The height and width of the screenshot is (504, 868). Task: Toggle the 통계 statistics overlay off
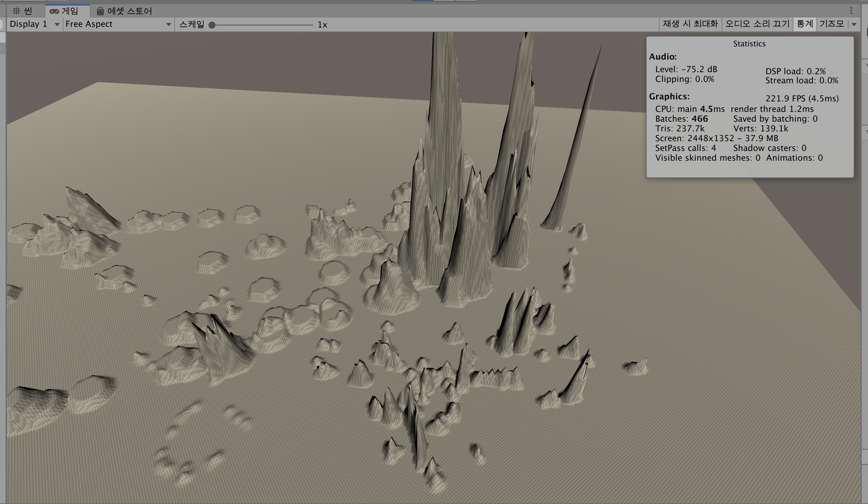pyautogui.click(x=805, y=24)
